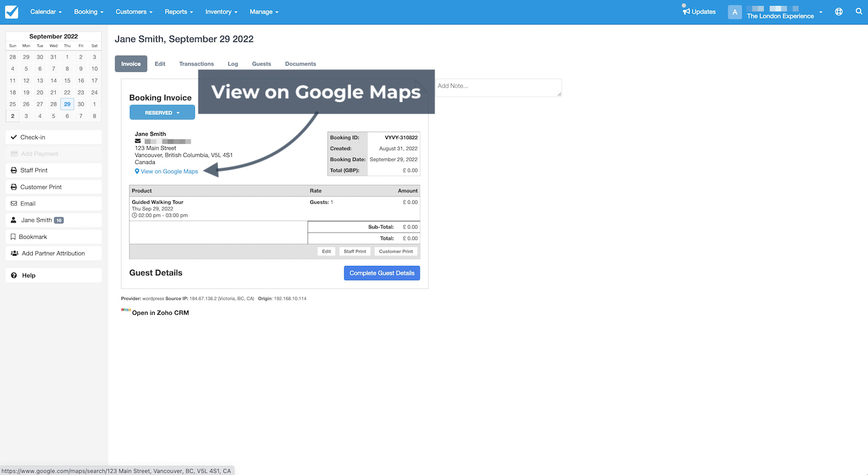Click the September 2022 calendar header
The width and height of the screenshot is (868, 475).
click(53, 36)
